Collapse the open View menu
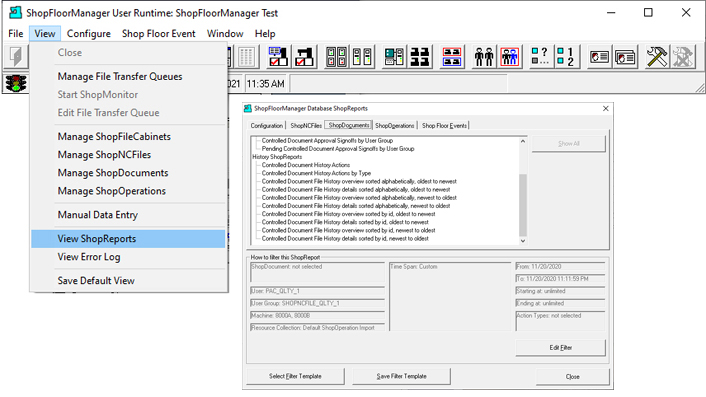 click(x=45, y=34)
